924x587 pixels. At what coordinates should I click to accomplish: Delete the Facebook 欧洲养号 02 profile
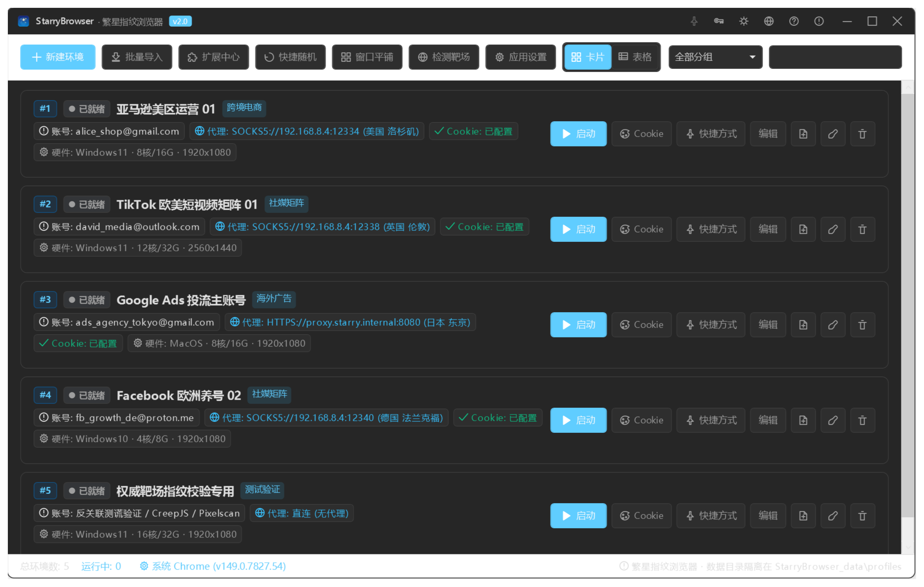tap(863, 420)
